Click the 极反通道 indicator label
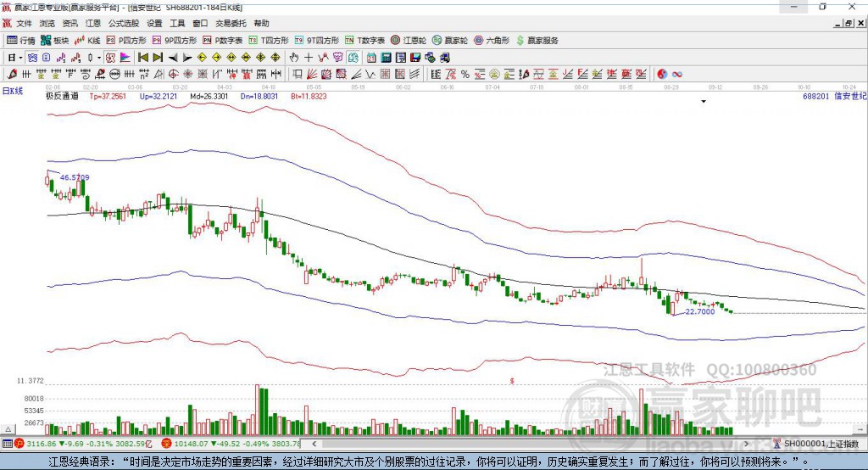 (62, 96)
